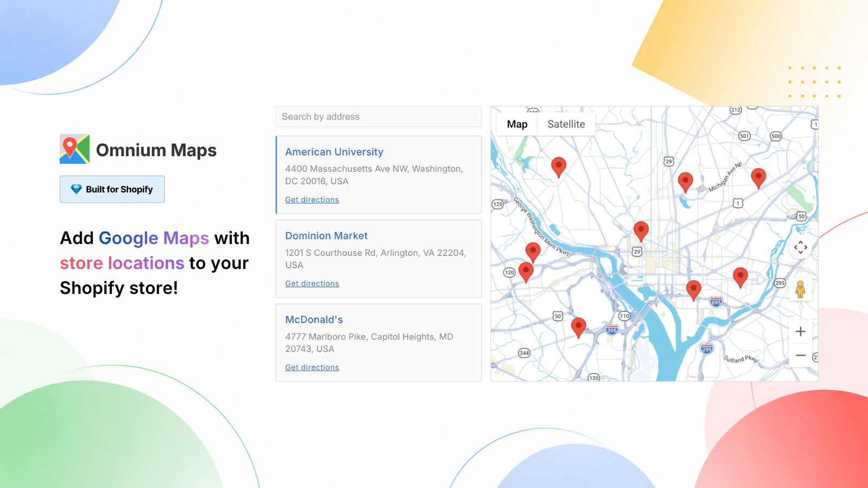The height and width of the screenshot is (488, 868).
Task: Get directions to Dominion Market
Action: point(312,284)
